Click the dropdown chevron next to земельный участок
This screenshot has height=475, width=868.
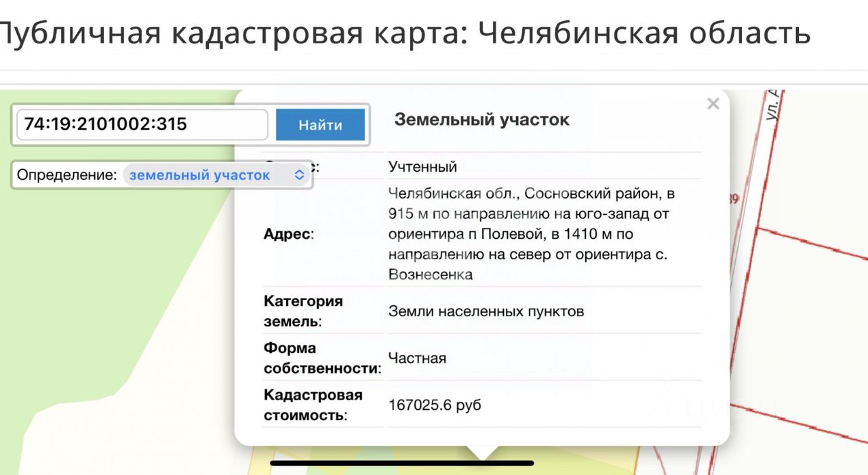pos(299,175)
